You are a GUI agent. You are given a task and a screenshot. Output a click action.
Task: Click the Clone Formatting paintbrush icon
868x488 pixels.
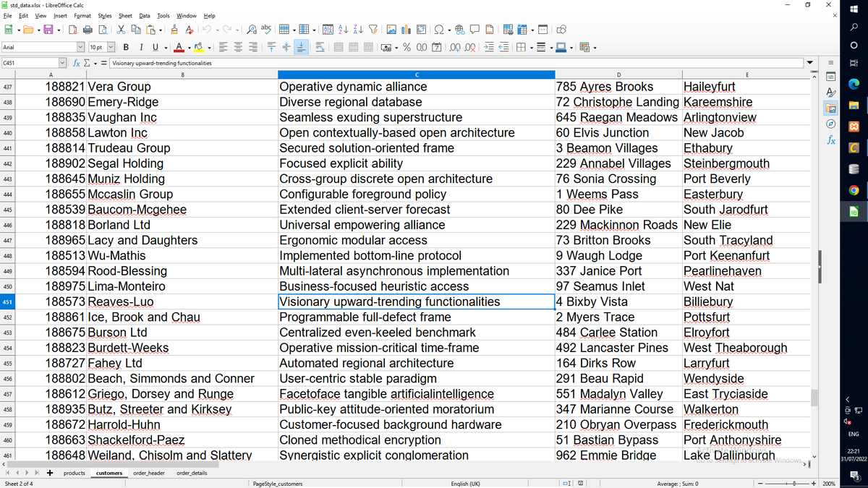[x=174, y=30]
